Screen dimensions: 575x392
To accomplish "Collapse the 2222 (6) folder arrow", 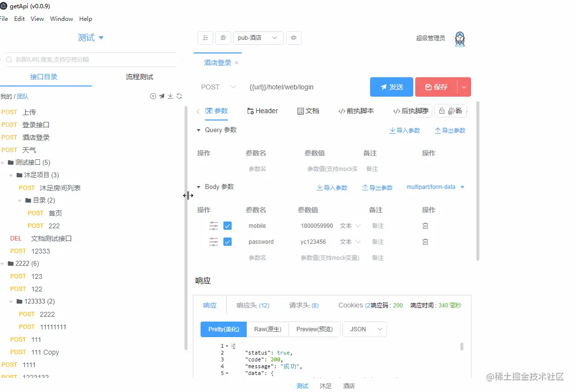I will click(x=2, y=263).
